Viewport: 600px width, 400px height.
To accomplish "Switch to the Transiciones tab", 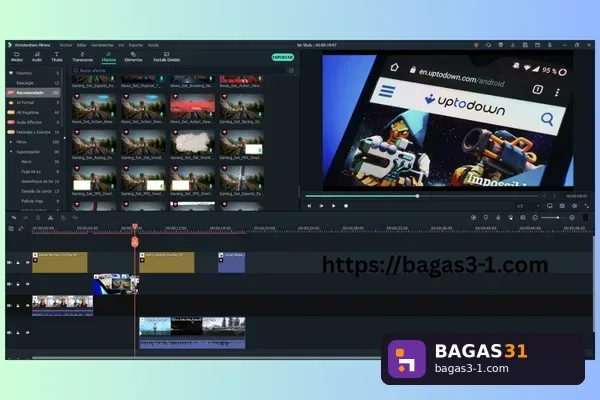I will click(82, 57).
